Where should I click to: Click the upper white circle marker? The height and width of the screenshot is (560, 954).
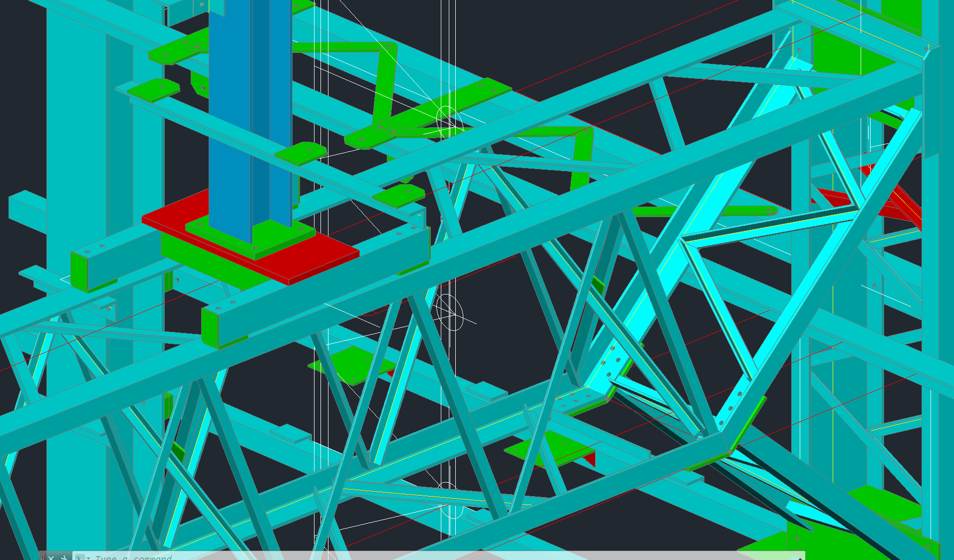tap(446, 120)
